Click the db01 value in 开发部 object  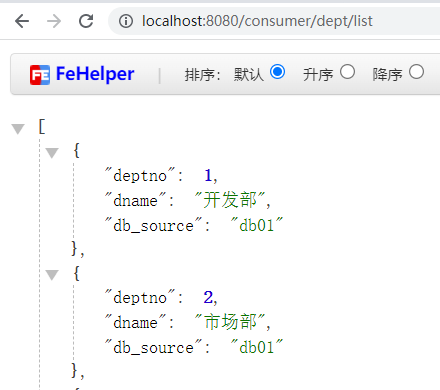point(257,225)
